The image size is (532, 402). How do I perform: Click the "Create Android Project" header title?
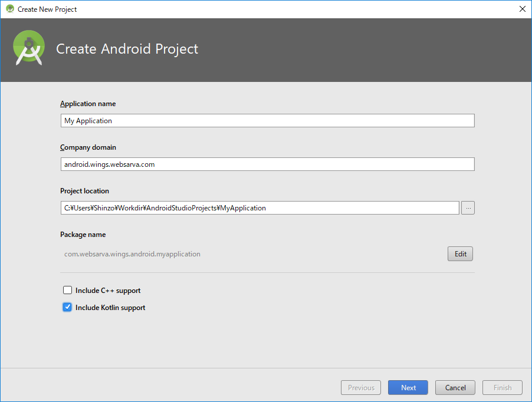pos(127,49)
